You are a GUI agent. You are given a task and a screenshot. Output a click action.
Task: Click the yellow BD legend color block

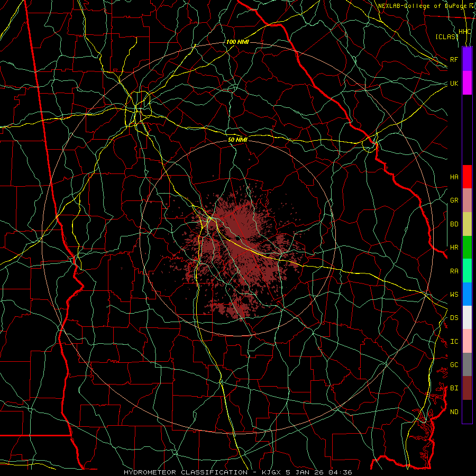coord(467,224)
